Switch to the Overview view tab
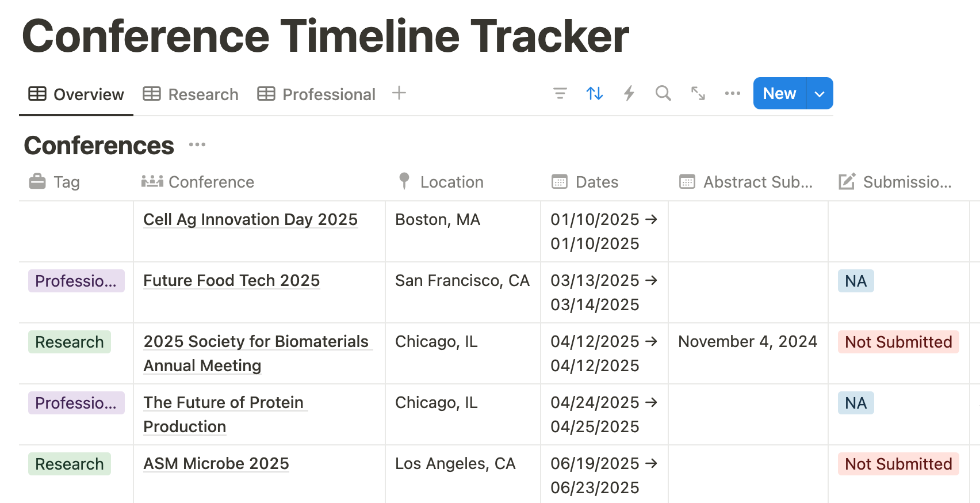 tap(76, 94)
